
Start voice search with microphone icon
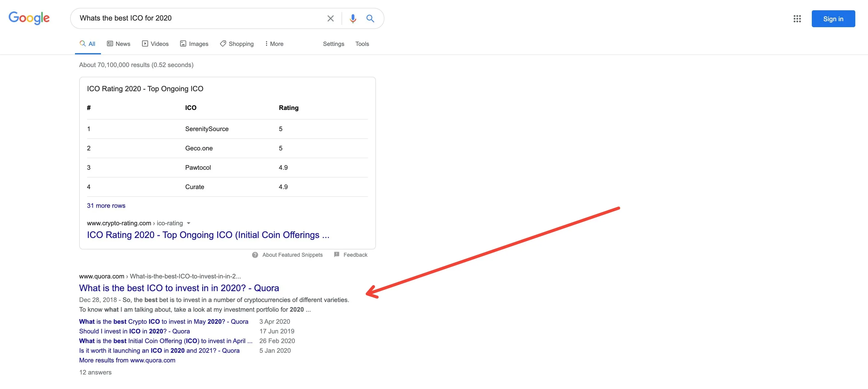click(x=352, y=18)
